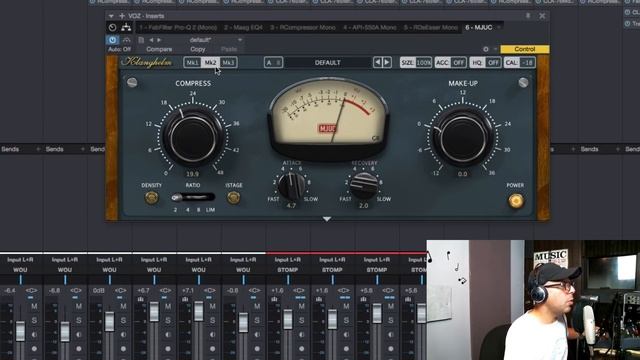Click the pan <C> control on 0dB channel
The width and height of the screenshot is (640, 360).
(x=120, y=290)
